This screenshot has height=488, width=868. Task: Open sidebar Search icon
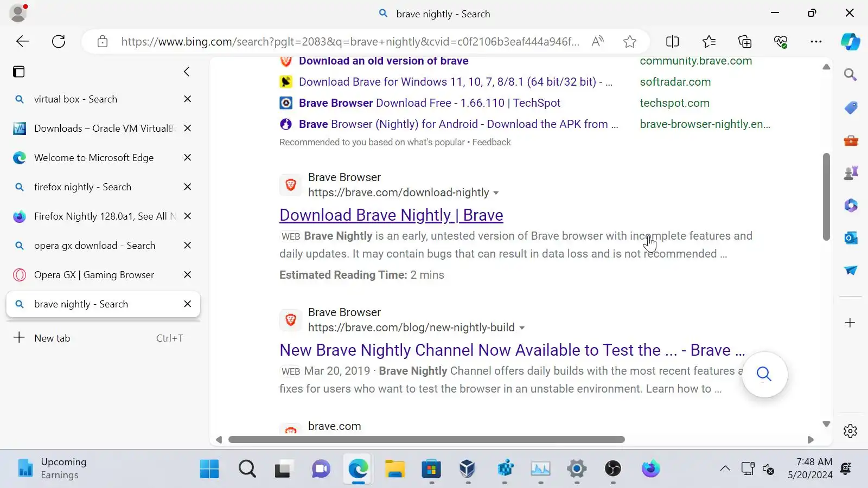click(850, 75)
